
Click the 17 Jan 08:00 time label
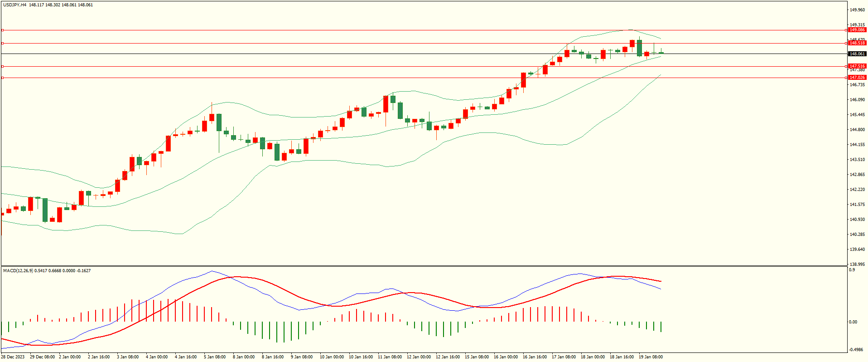(x=564, y=357)
